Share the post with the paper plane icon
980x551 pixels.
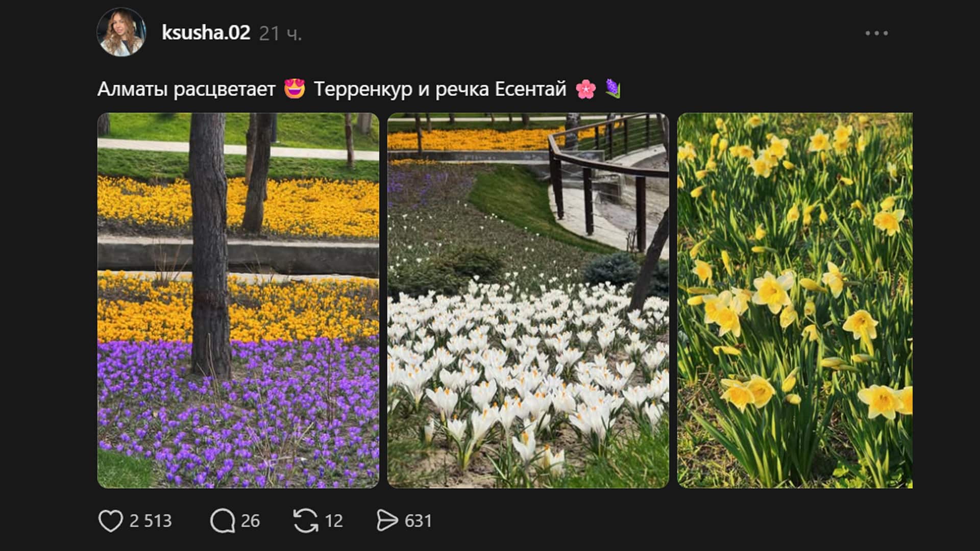pos(387,521)
